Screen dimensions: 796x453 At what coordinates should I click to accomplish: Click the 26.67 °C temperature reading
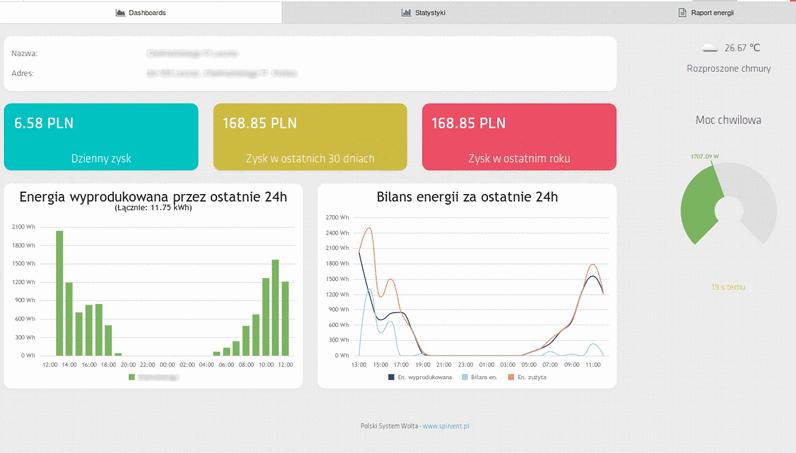click(742, 48)
